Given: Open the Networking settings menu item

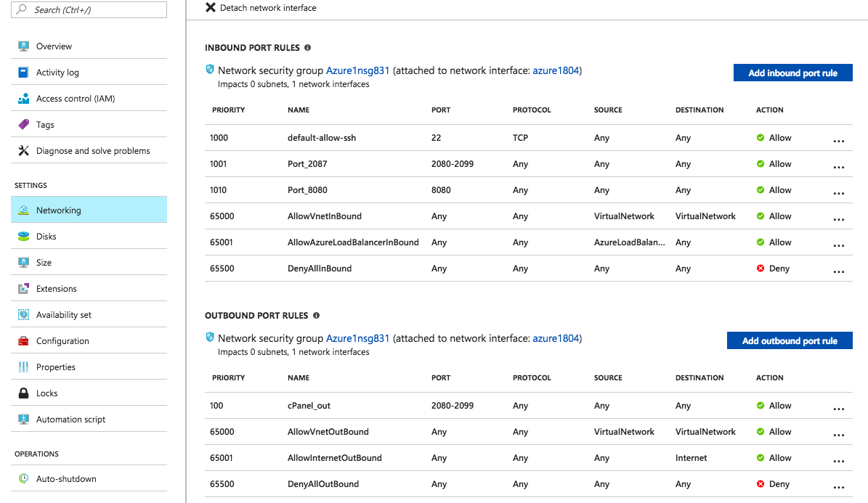Looking at the screenshot, I should click(59, 210).
